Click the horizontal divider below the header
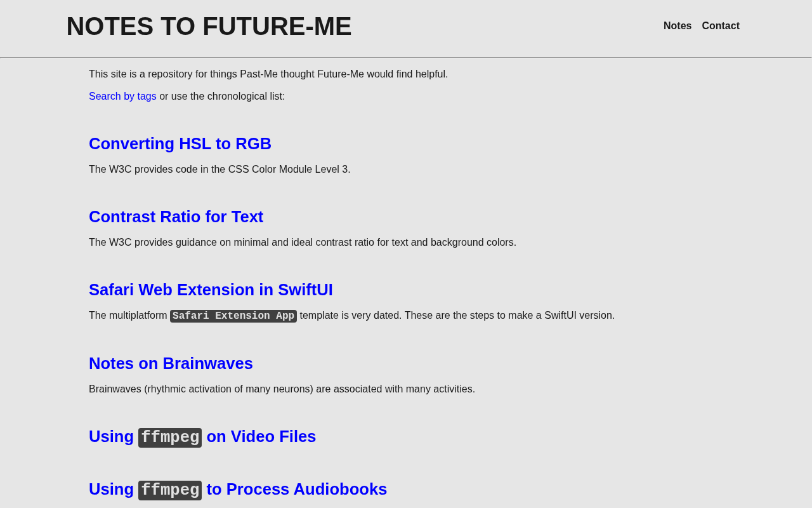Viewport: 812px width, 508px height. pyautogui.click(x=406, y=58)
